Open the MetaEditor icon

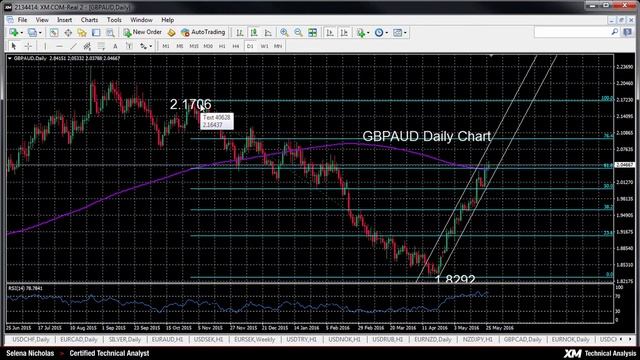171,32
